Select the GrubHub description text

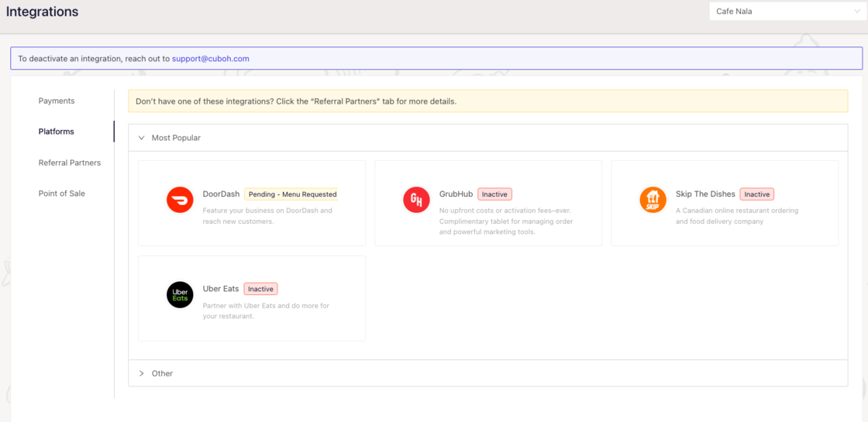pyautogui.click(x=505, y=221)
